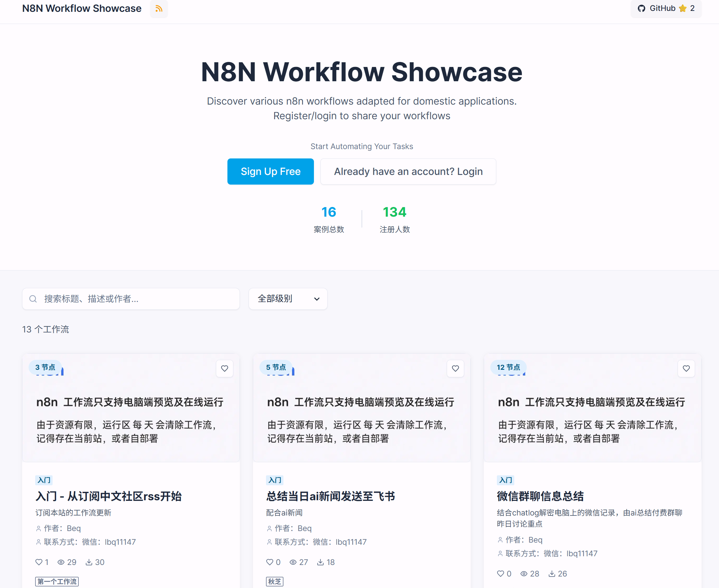This screenshot has height=588, width=719.
Task: Click the 5 节点 badge
Action: tap(276, 367)
